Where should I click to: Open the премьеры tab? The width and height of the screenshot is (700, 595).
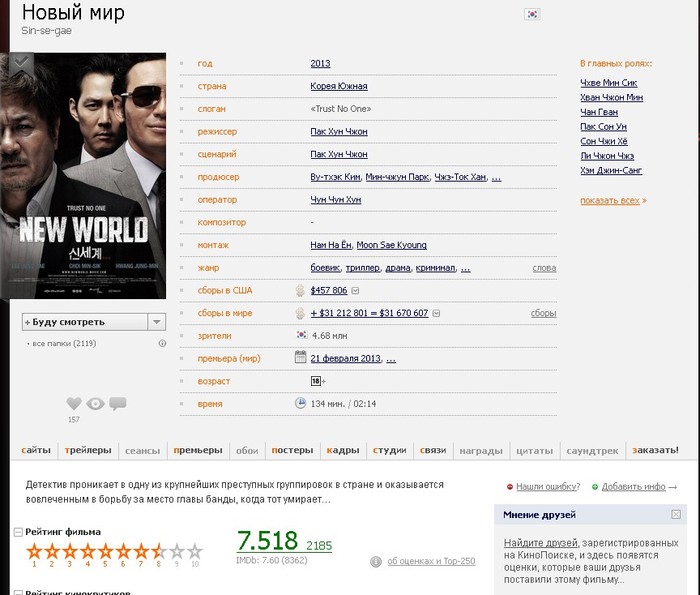[198, 450]
